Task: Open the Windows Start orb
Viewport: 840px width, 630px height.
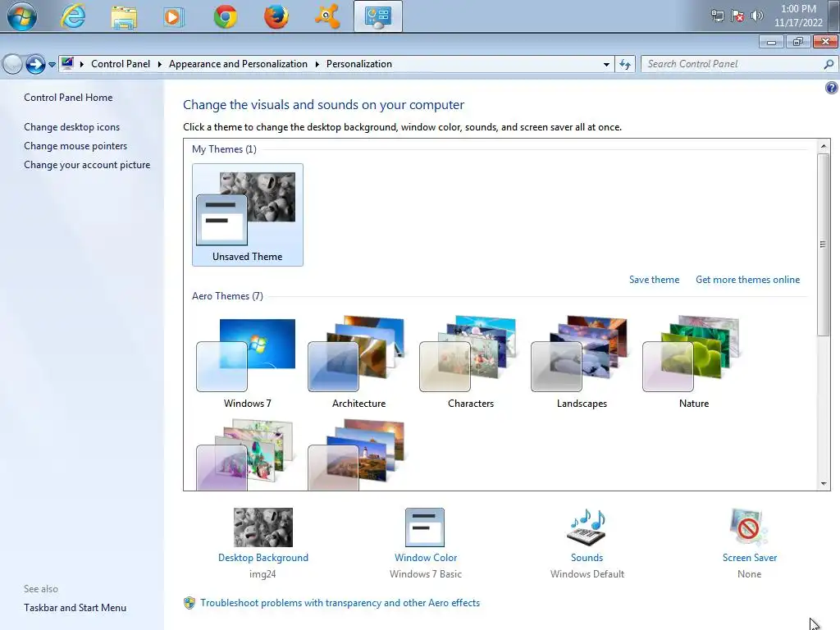Action: coord(22,16)
